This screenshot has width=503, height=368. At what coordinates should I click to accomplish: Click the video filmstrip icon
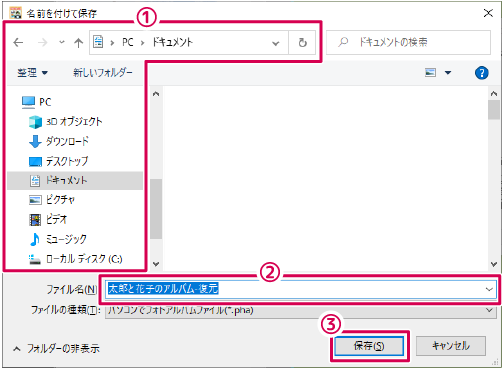pos(35,220)
